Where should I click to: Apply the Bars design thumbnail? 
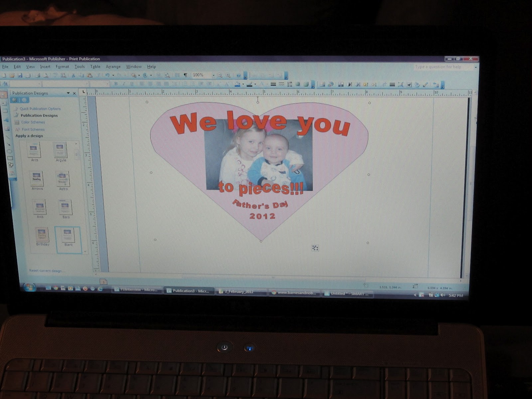[x=65, y=207]
